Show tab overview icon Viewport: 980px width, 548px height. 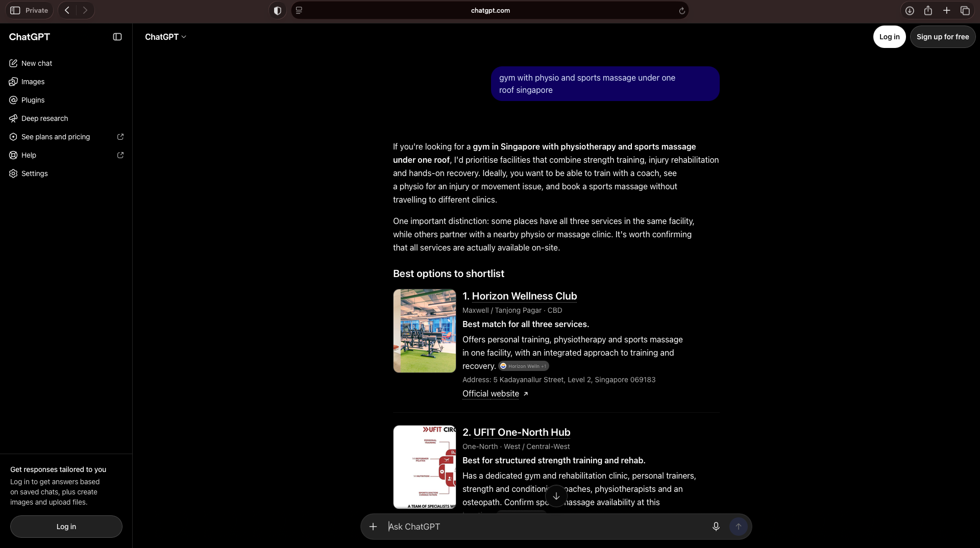(965, 10)
